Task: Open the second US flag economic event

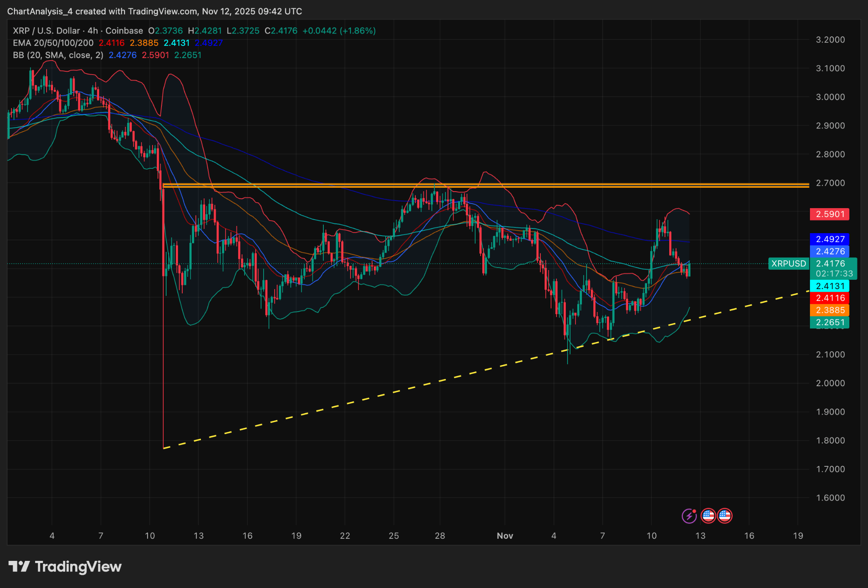Action: click(725, 516)
